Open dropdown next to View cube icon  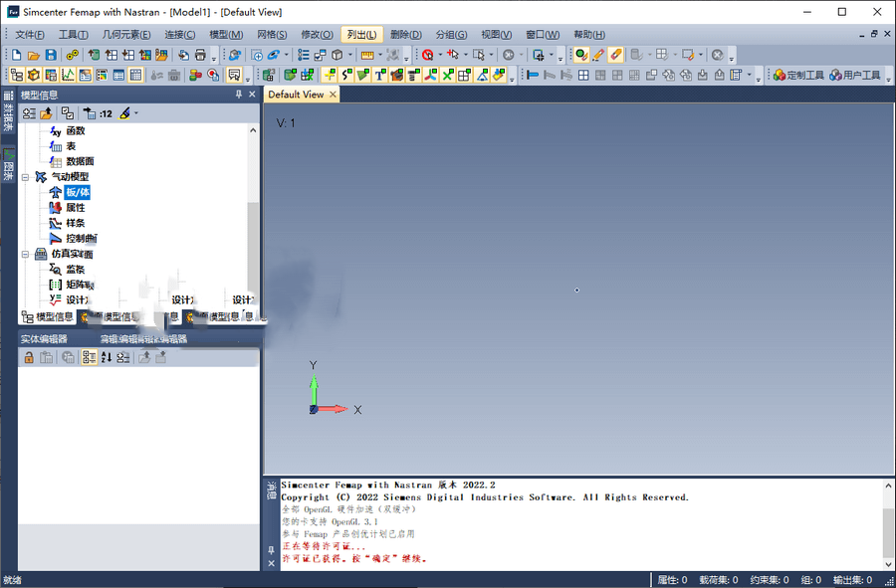pos(349,55)
